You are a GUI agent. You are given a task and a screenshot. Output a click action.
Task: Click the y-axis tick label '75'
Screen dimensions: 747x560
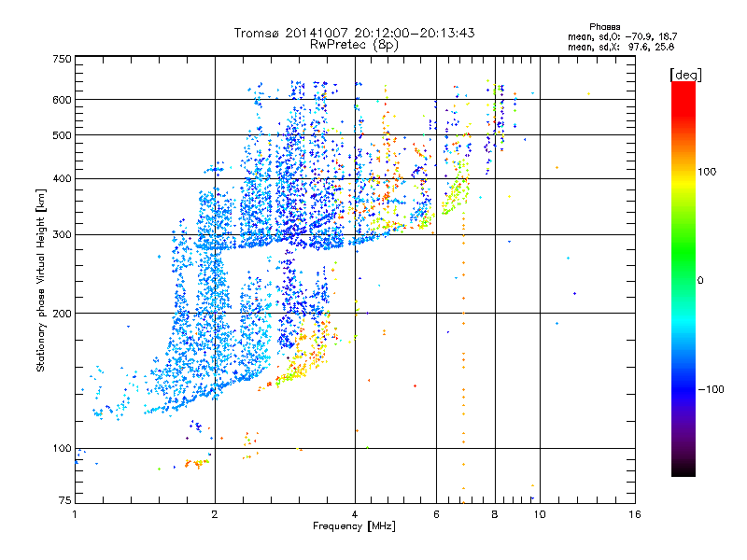(65, 500)
